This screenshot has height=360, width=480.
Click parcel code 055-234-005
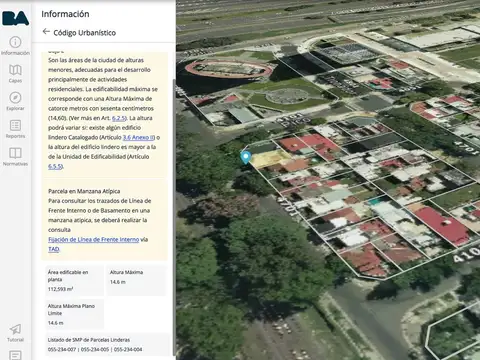click(x=95, y=349)
